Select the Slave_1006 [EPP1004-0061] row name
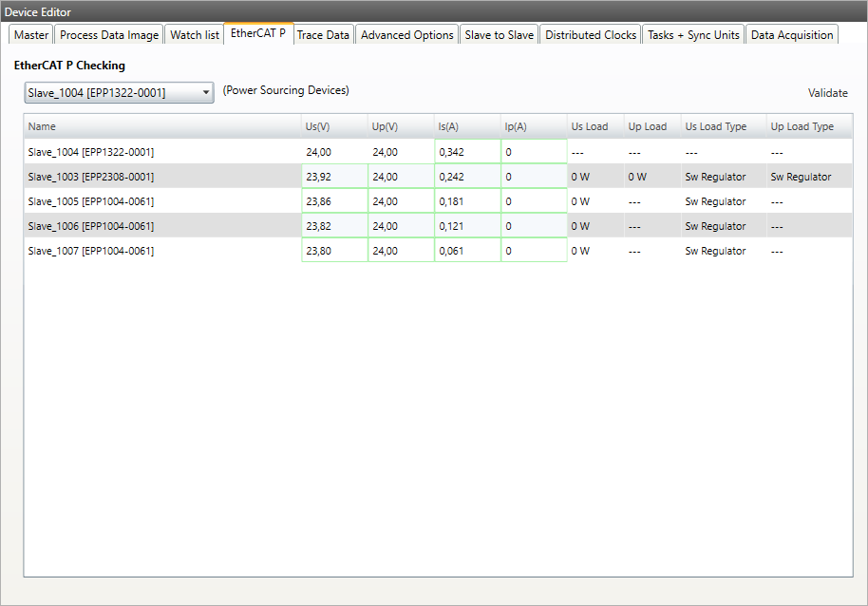This screenshot has width=868, height=606. 91,226
